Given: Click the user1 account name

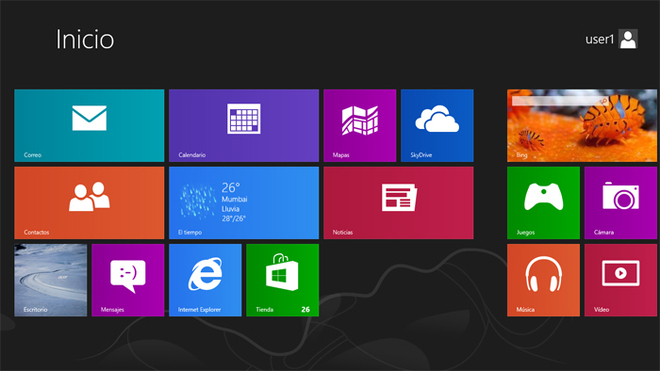Looking at the screenshot, I should point(599,39).
